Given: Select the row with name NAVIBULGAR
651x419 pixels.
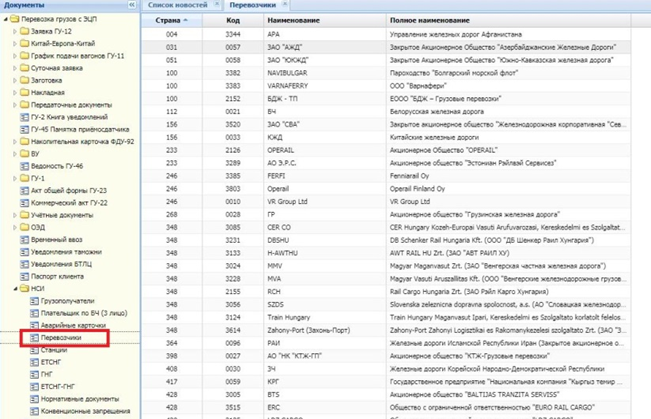Looking at the screenshot, I should coord(386,73).
